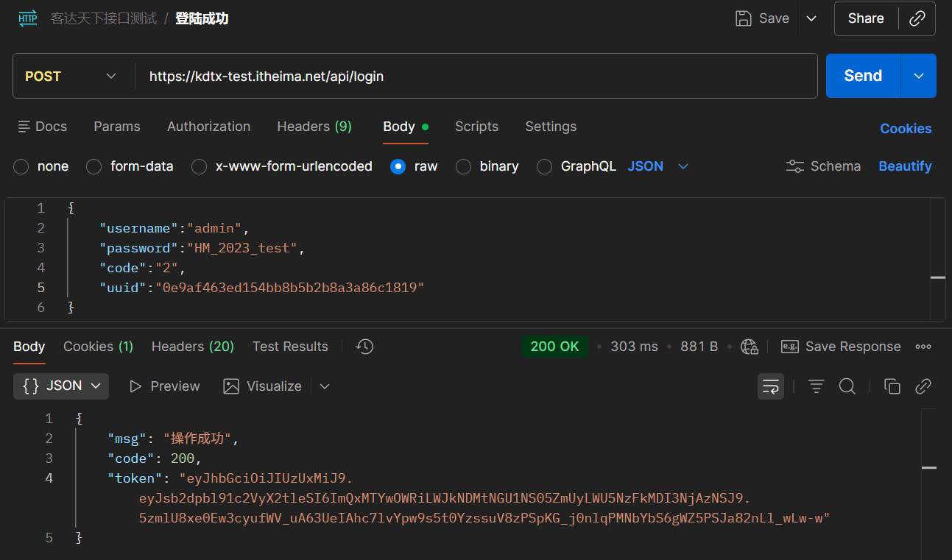Click the 881 B response size
The image size is (952, 560).
click(699, 347)
